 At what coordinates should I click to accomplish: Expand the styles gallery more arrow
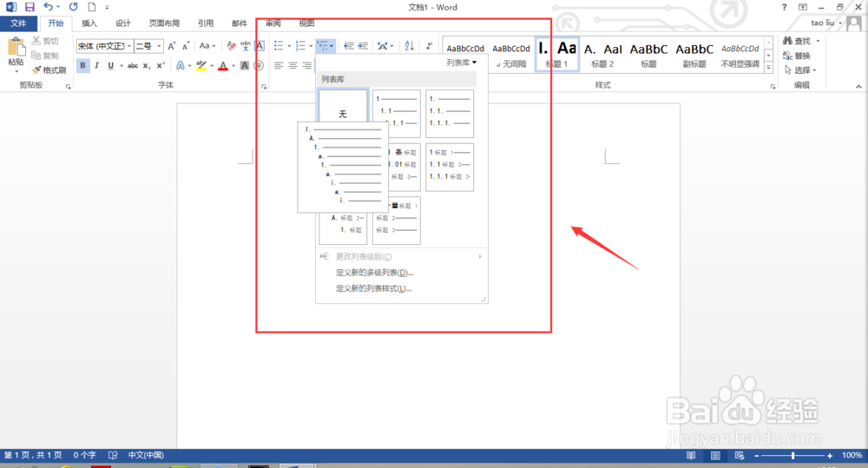tap(768, 68)
